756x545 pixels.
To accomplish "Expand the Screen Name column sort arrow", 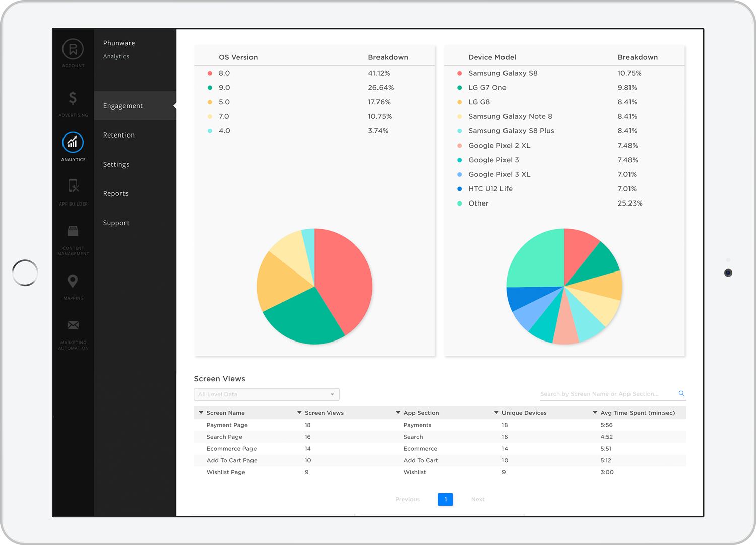I will tap(201, 412).
